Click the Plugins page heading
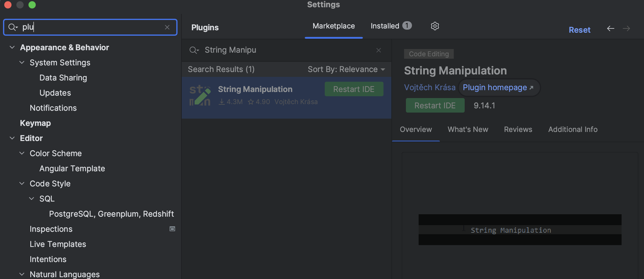644x279 pixels. tap(205, 28)
